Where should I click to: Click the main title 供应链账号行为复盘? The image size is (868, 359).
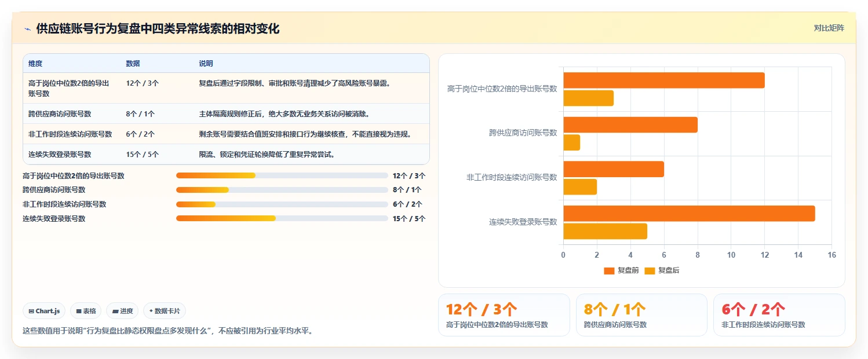(x=158, y=29)
